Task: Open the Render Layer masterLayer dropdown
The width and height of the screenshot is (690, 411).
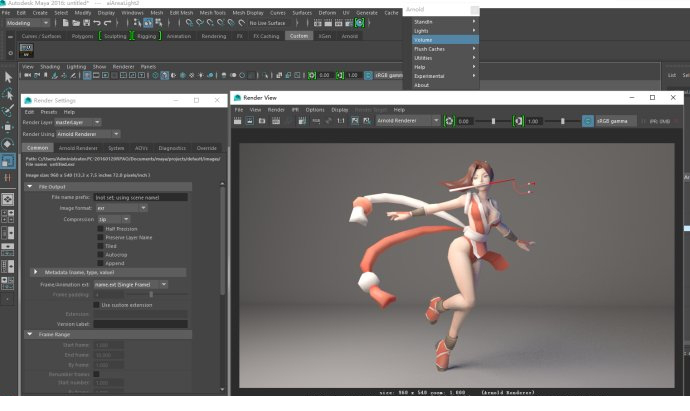Action: coord(78,122)
